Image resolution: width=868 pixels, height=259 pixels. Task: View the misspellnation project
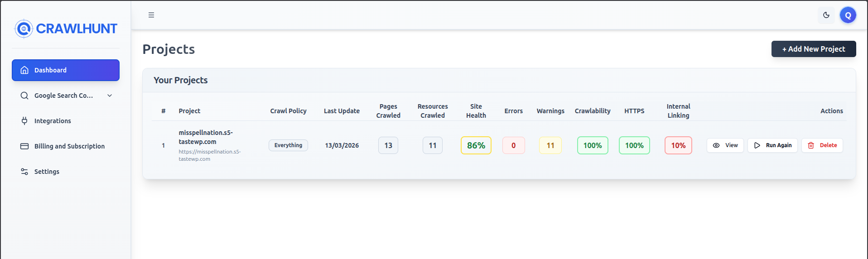tap(725, 145)
